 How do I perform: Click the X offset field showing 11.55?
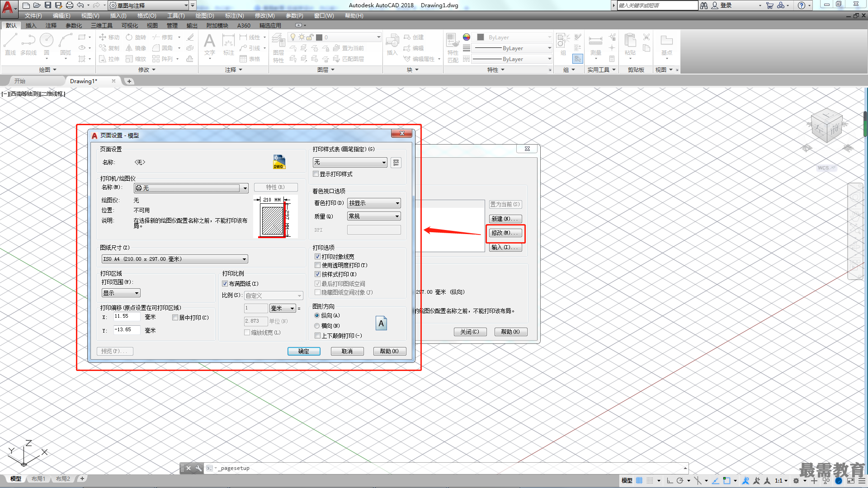(x=127, y=317)
